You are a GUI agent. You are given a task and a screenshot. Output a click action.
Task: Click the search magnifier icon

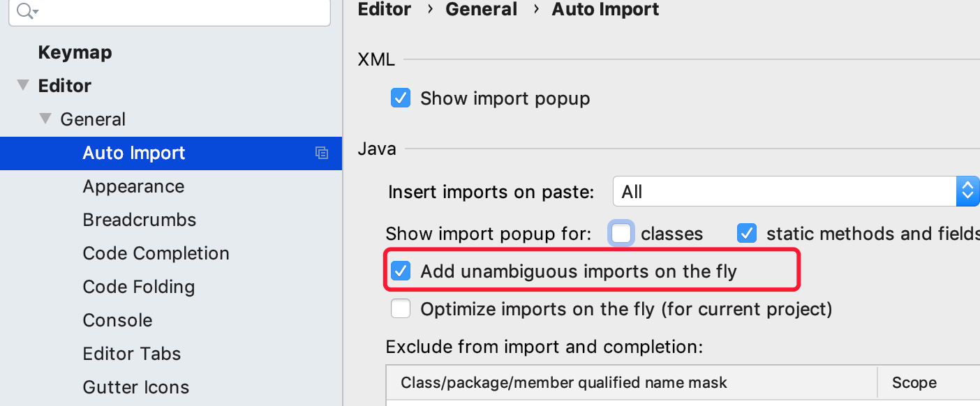(x=25, y=10)
